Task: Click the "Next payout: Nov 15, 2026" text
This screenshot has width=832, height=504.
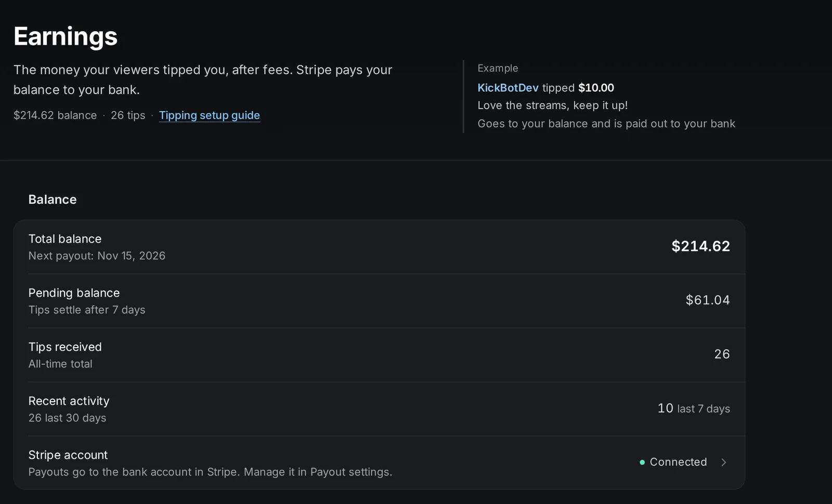Action: click(x=97, y=256)
